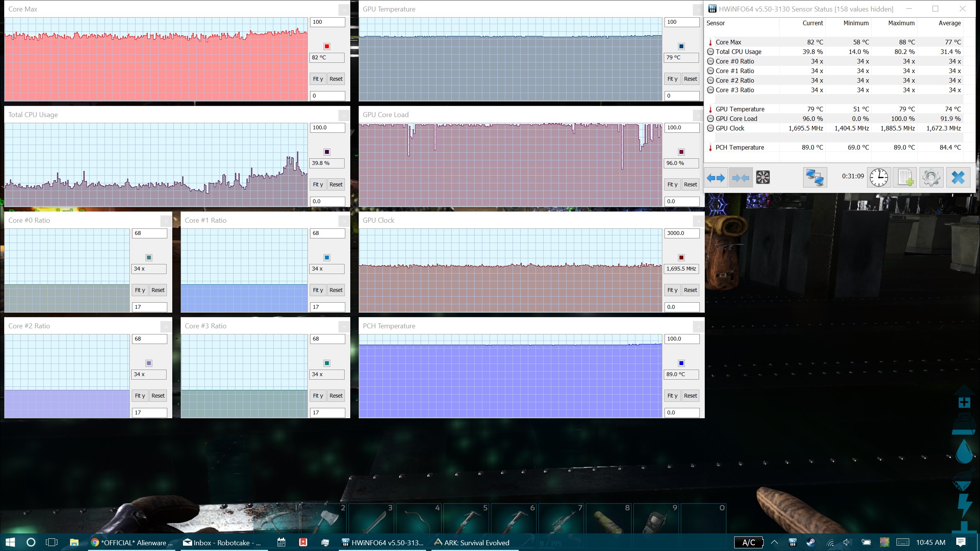This screenshot has height=551, width=980.
Task: Click Fit y in GPU Core Load graph
Action: tap(672, 184)
